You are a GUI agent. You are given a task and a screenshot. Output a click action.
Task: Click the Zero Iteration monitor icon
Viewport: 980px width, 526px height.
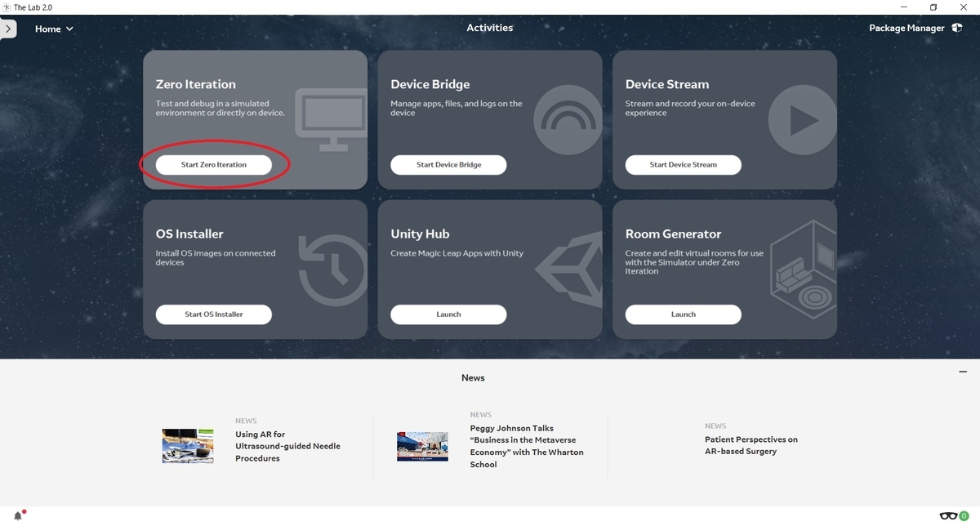click(331, 121)
